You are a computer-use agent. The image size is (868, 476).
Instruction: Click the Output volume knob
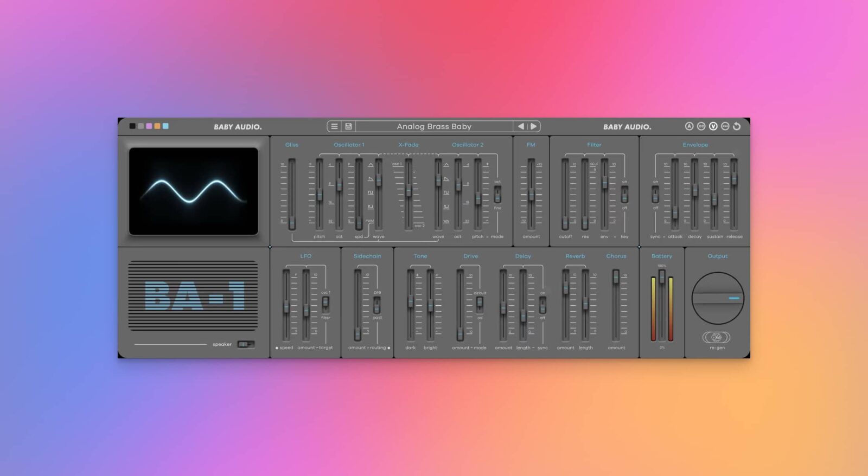tap(717, 298)
